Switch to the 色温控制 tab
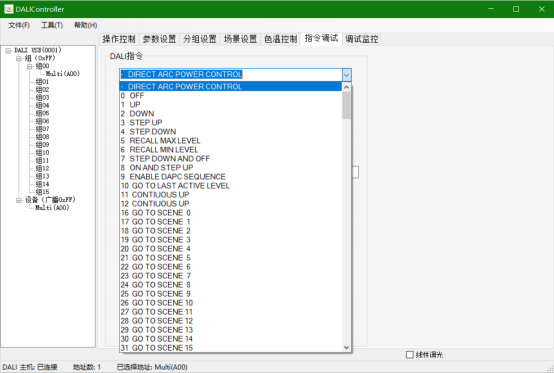The height and width of the screenshot is (373, 554). [281, 39]
